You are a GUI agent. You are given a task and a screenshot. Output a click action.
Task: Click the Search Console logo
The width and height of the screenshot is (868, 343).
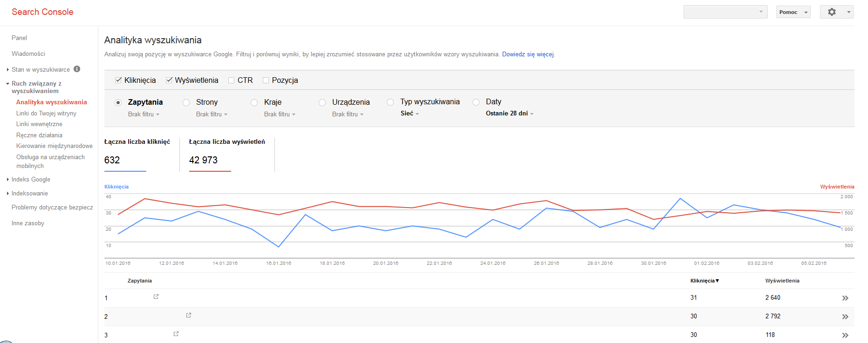(x=42, y=12)
